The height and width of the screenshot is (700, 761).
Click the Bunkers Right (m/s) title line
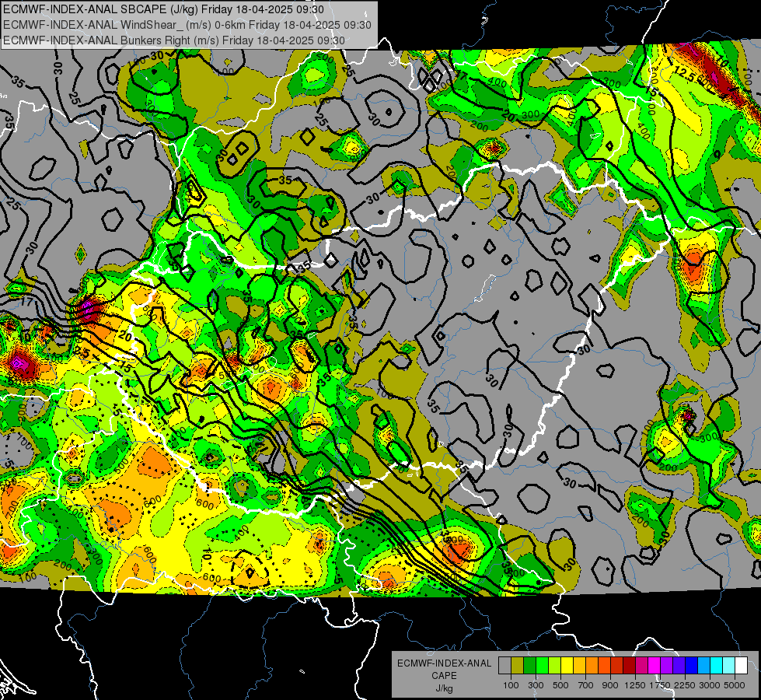pos(174,40)
